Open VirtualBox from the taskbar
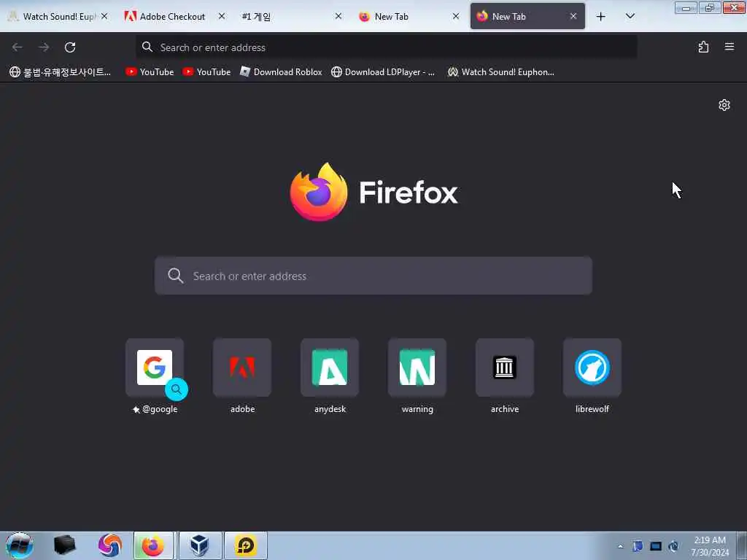747x560 pixels. [200, 545]
